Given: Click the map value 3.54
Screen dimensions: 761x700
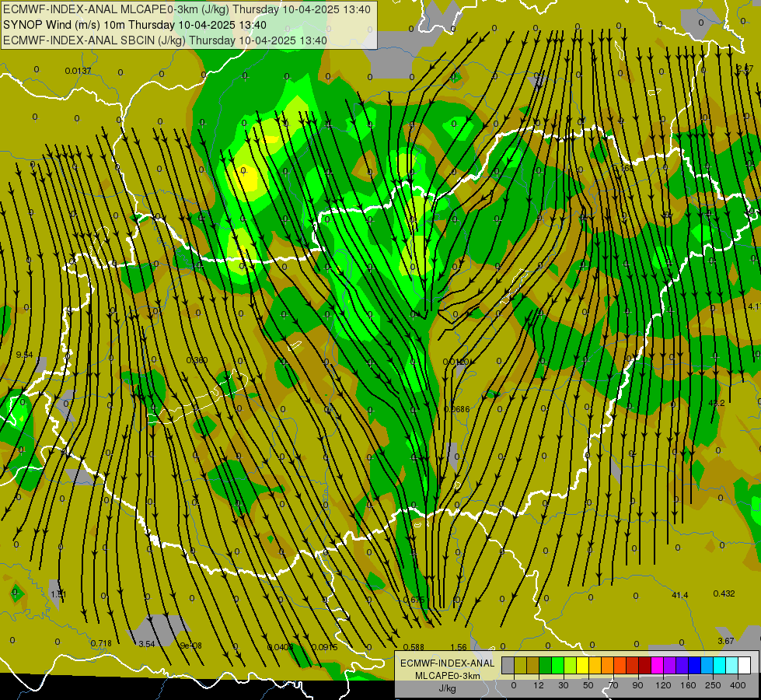Looking at the screenshot, I should point(147,644).
